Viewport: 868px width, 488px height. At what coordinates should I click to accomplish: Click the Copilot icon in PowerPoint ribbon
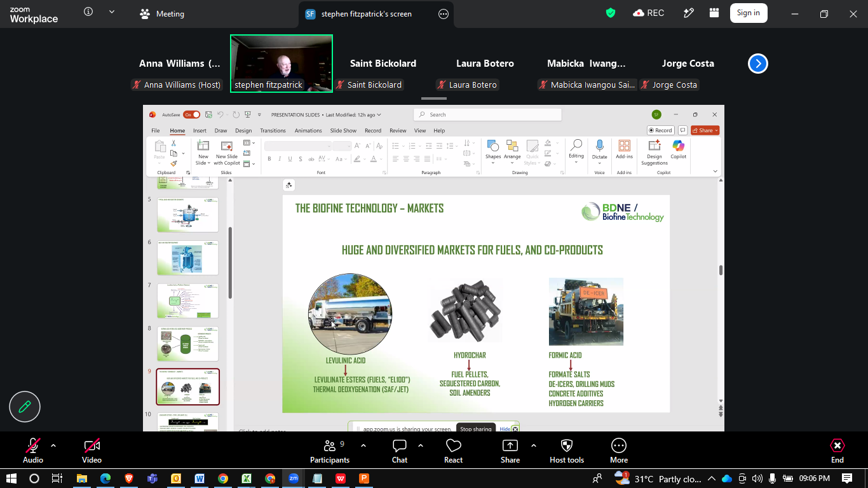coord(678,149)
